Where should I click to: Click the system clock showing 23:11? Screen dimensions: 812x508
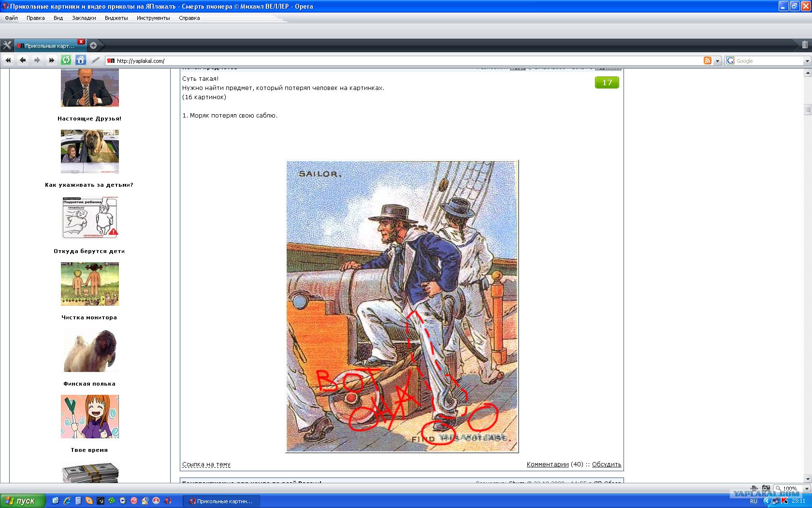pos(798,501)
